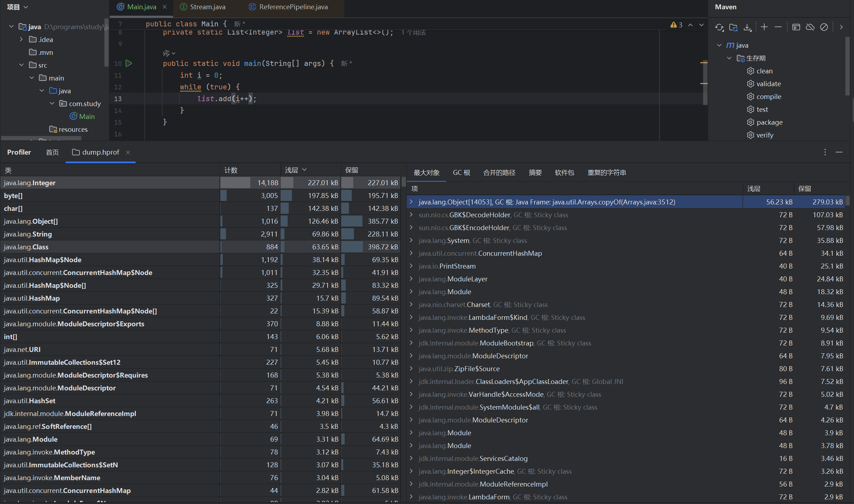The width and height of the screenshot is (854, 504).
Task: Run the compile Maven lifecycle goal
Action: tap(768, 97)
